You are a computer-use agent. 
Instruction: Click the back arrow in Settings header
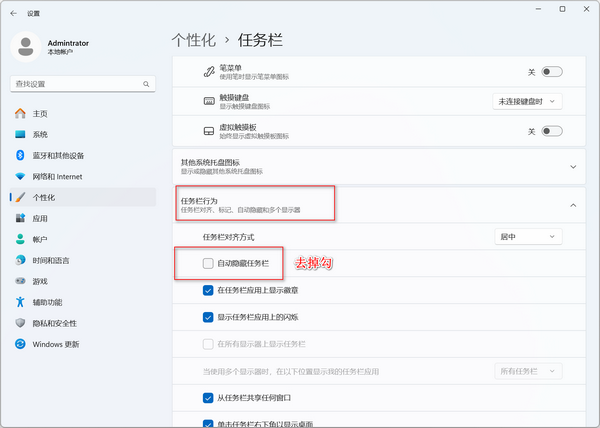[x=14, y=13]
